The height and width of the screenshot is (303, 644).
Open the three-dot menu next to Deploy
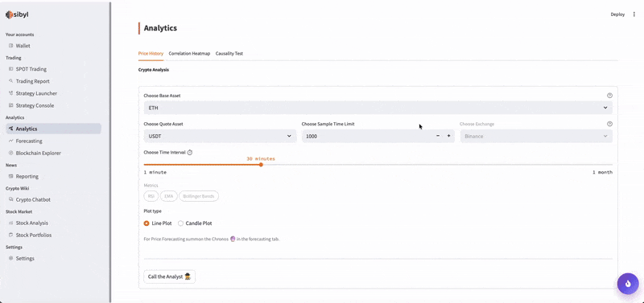pyautogui.click(x=634, y=14)
